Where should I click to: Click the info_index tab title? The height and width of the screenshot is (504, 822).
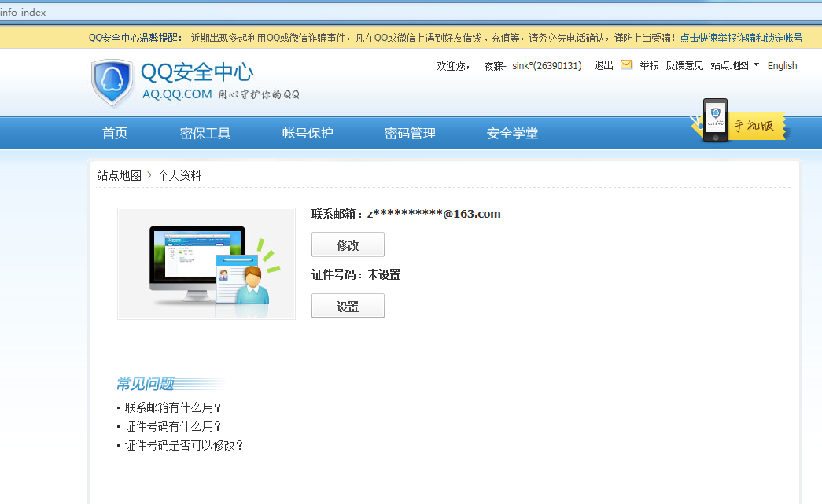[23, 12]
